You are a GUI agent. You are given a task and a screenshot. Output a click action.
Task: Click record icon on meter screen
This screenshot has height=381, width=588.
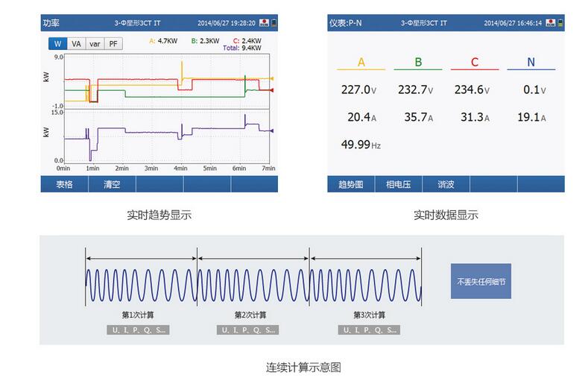tap(551, 23)
